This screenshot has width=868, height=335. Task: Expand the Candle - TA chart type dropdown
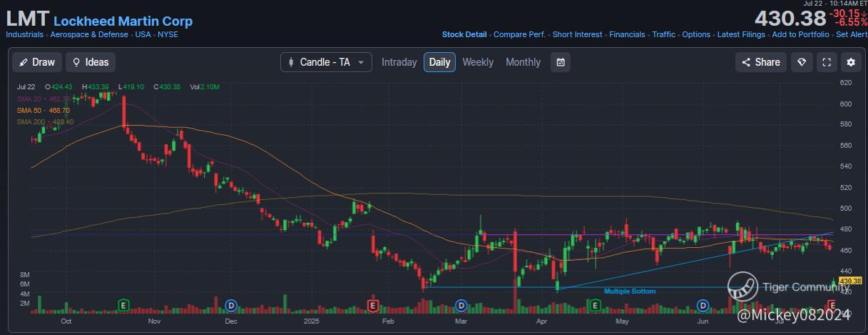327,62
